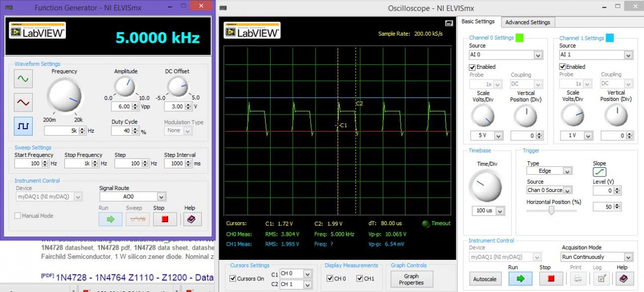This screenshot has width=644, height=292.
Task: Disable Channel 0 with the Enabled checkbox
Action: [x=472, y=67]
